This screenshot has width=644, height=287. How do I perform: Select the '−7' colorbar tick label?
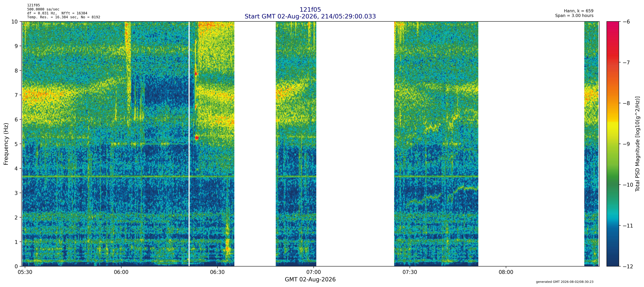point(626,63)
